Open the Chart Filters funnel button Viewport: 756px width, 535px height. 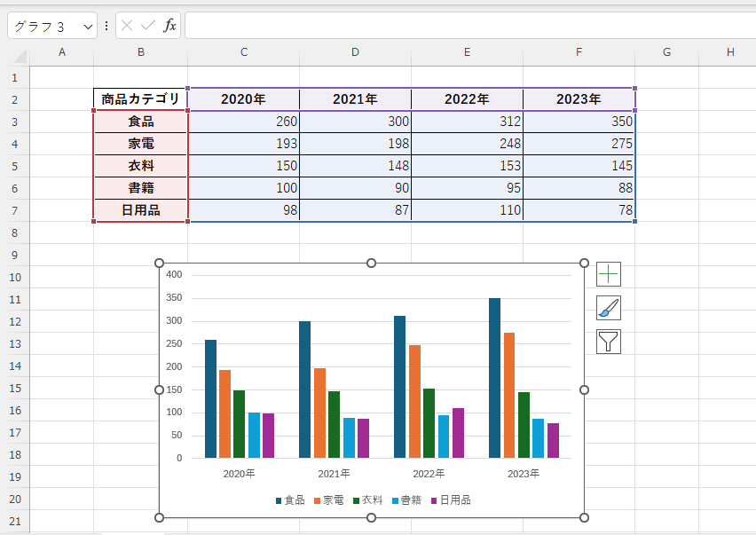[609, 342]
